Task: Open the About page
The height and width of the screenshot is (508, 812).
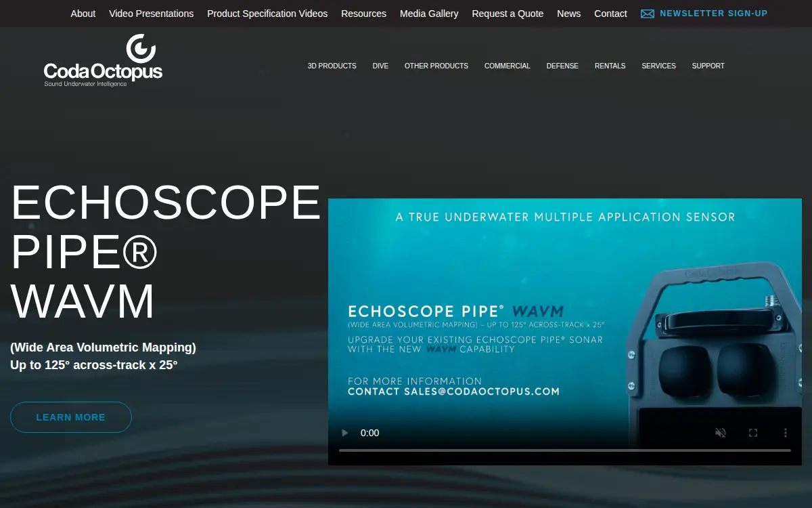Action: click(x=83, y=14)
